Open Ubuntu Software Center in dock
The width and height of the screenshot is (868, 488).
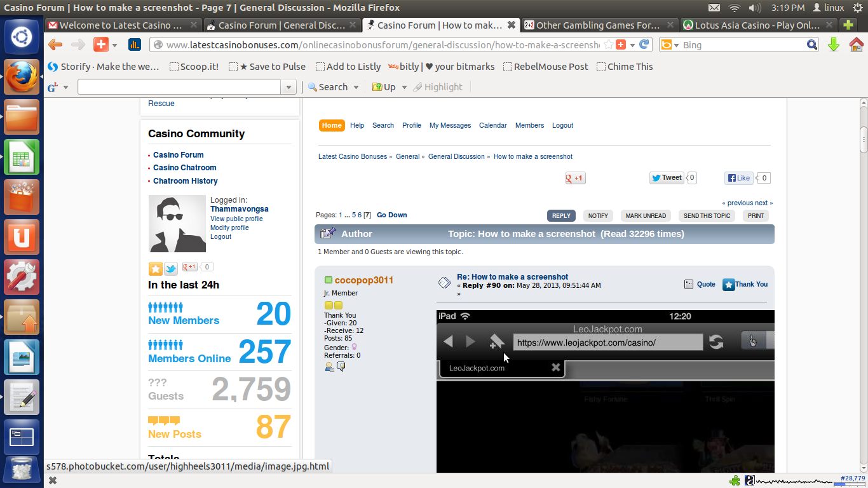click(22, 197)
